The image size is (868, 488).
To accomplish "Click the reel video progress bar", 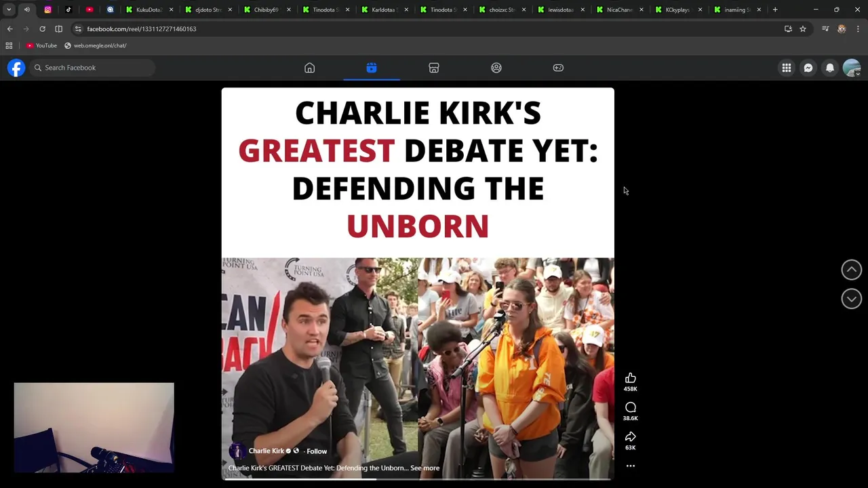I will 418,479.
